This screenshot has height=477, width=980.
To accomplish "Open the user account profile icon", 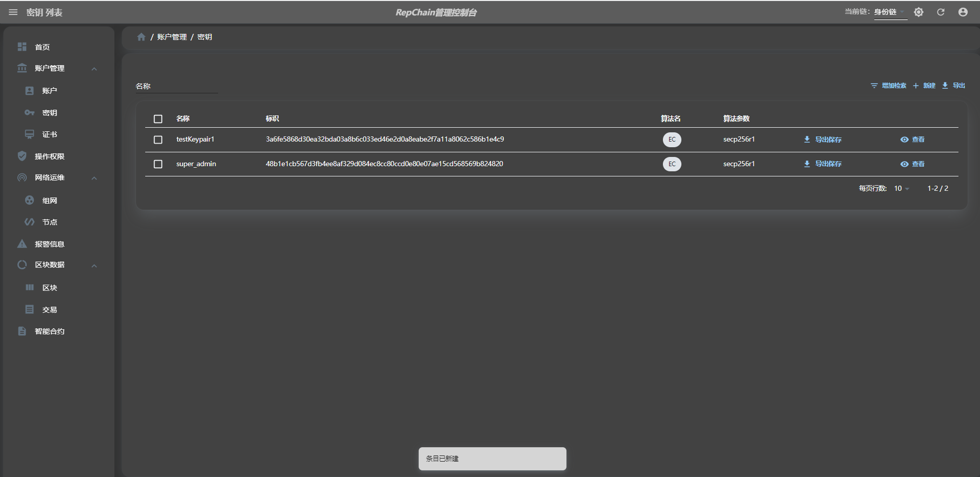I will click(963, 12).
